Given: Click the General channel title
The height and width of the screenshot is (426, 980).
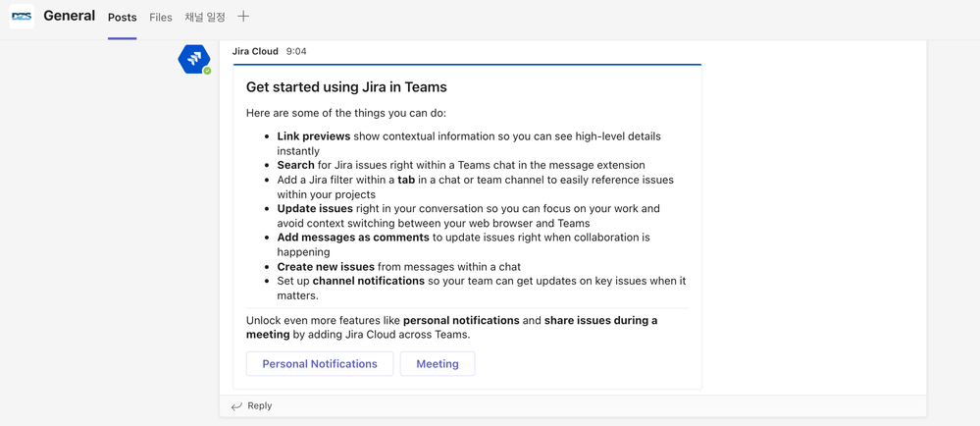Looking at the screenshot, I should (70, 16).
